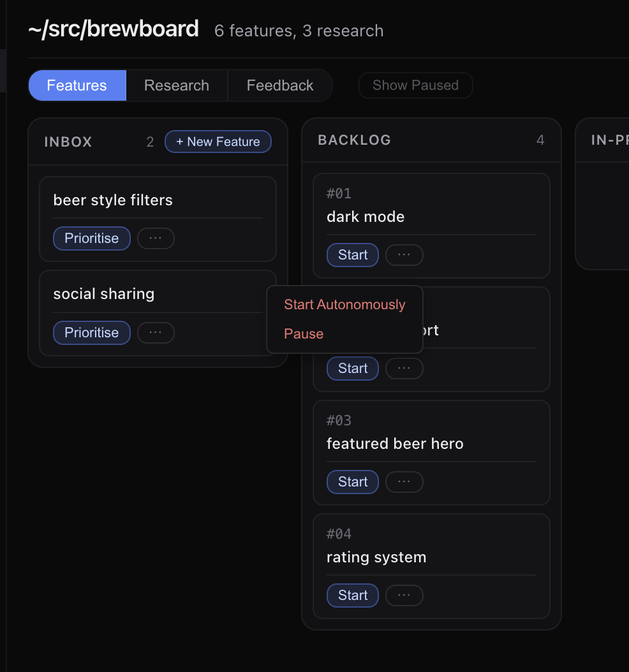Start the featured beer hero feature
Image resolution: width=629 pixels, height=672 pixels.
tap(353, 482)
